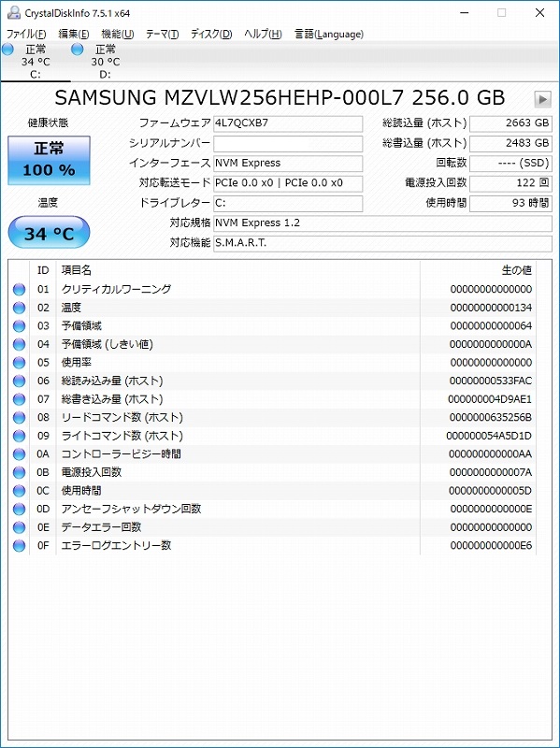The width and height of the screenshot is (560, 748).
Task: Click the drive letter field C:
Action: click(x=288, y=204)
